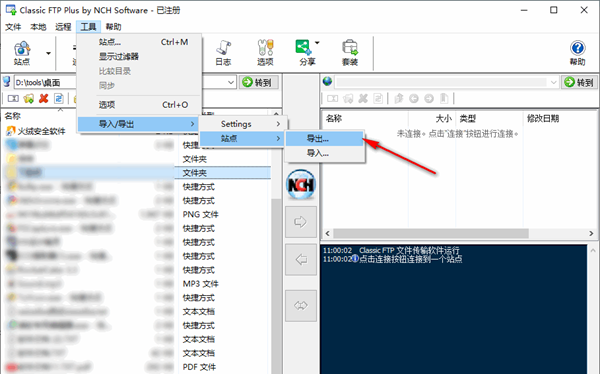This screenshot has height=374, width=600.
Task: Click the red X delete icon in local toolbar
Action: [44, 99]
